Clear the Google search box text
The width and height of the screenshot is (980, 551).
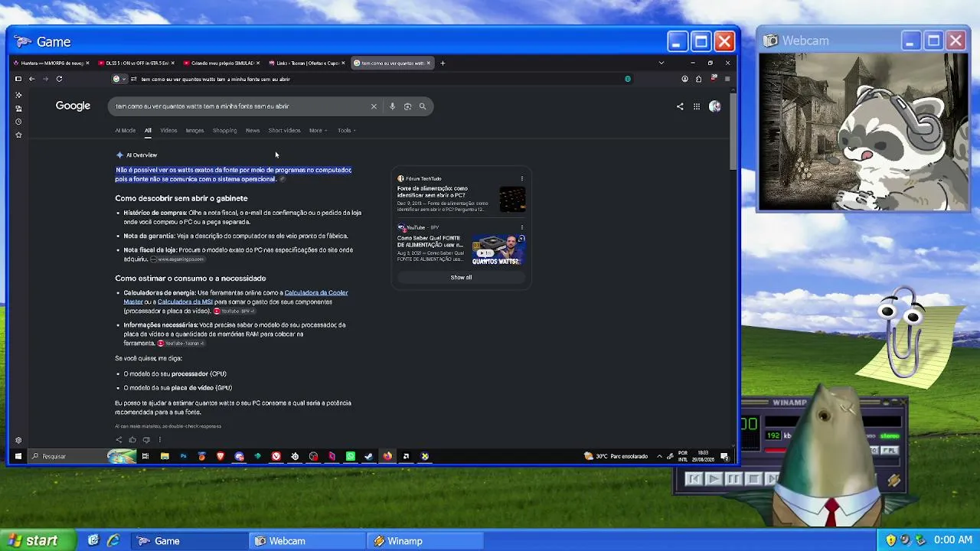point(374,106)
